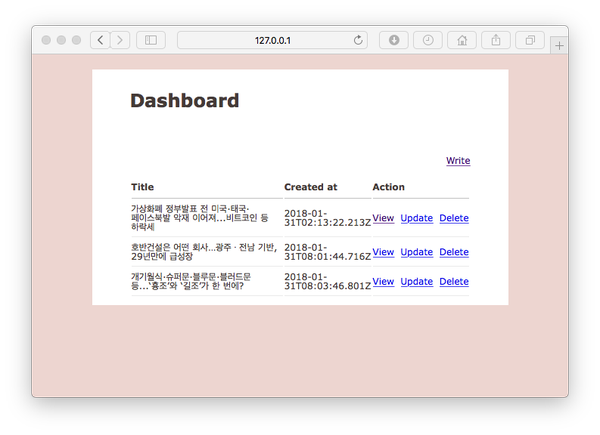Update the post created at 02:13:22.213Z
The height and width of the screenshot is (435, 600).
(x=417, y=218)
